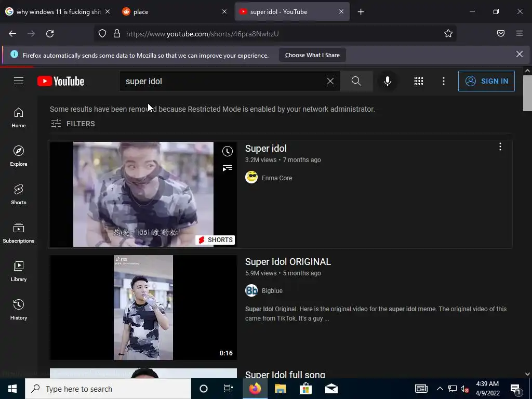
Task: Open Subscriptions in the sidebar
Action: pos(19,233)
